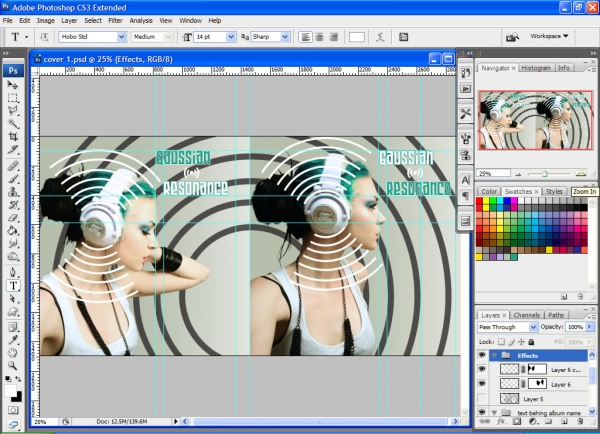Select the Magic Wand tool

point(13,123)
